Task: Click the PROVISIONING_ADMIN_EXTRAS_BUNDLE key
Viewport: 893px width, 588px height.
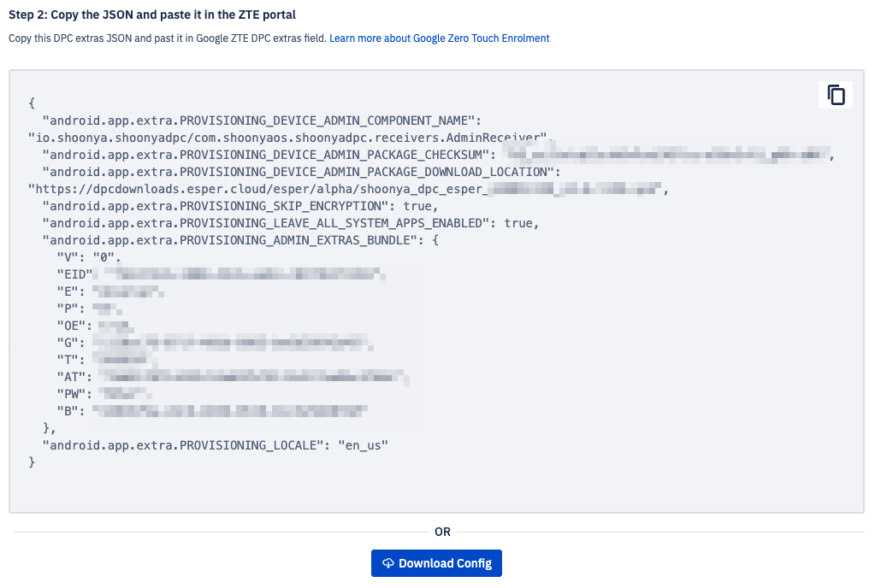Action: coord(240,240)
